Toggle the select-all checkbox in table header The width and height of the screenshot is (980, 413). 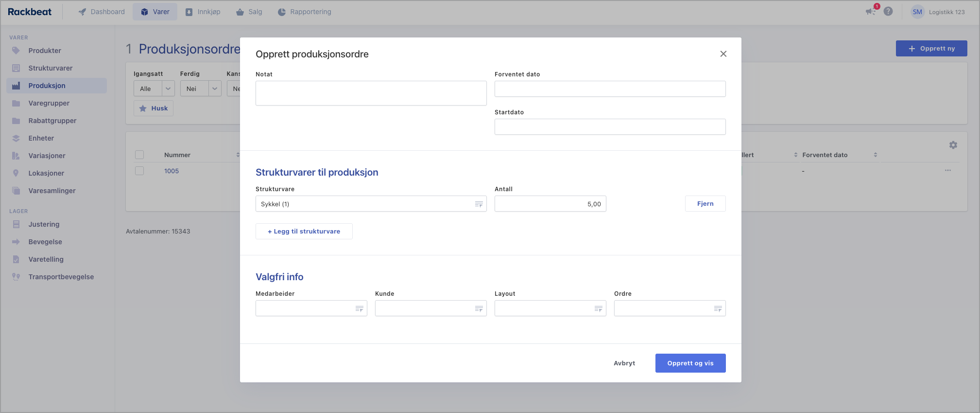139,155
